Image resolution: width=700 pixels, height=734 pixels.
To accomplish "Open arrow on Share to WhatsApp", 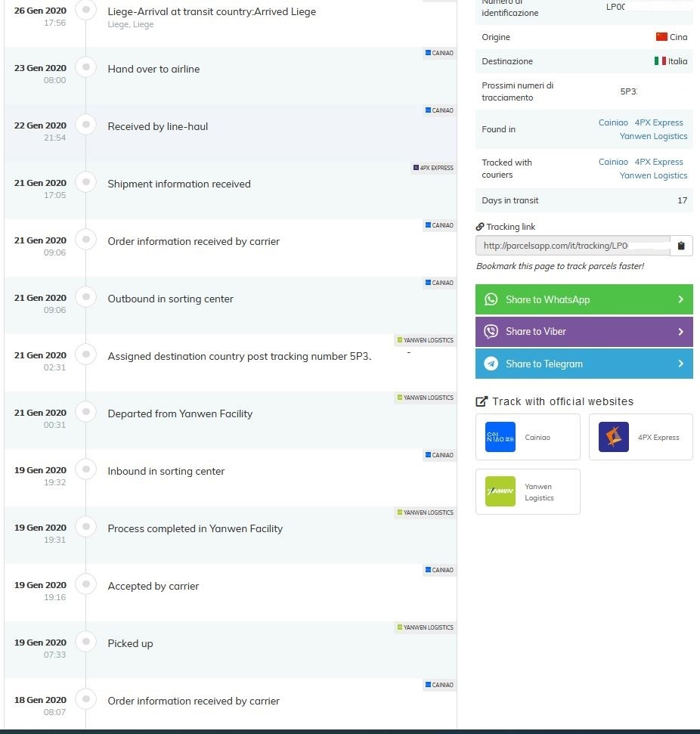I will [681, 299].
